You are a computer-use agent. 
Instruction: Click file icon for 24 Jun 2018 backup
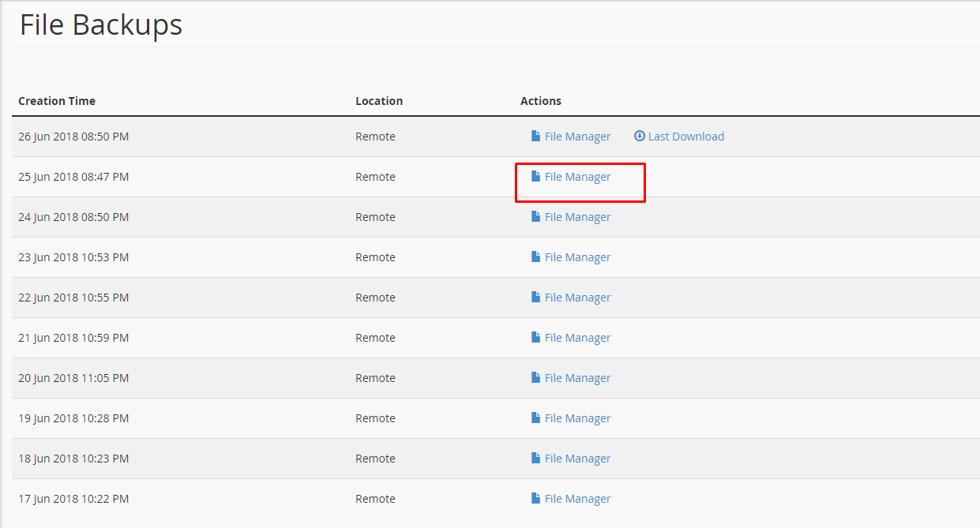click(535, 217)
